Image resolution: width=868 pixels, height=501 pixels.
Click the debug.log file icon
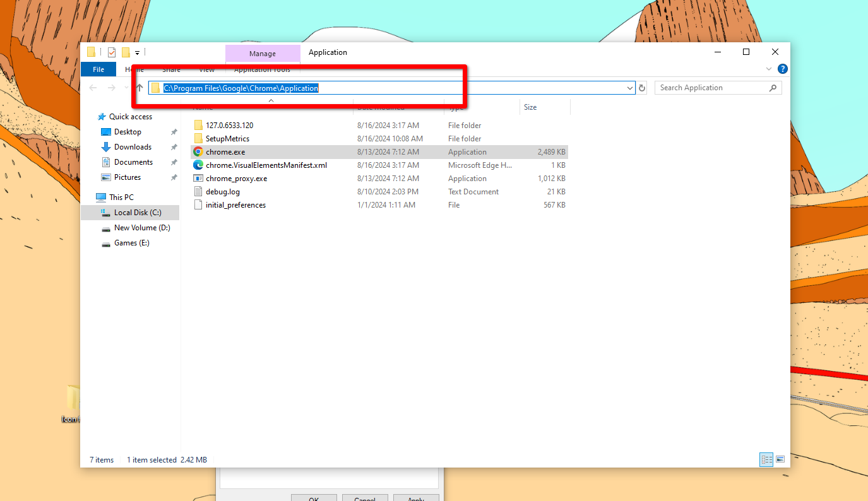coord(198,192)
